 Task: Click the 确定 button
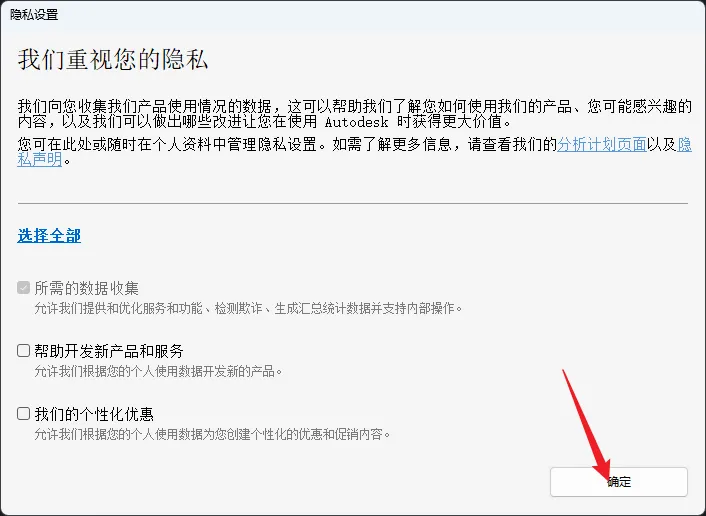pyautogui.click(x=619, y=482)
